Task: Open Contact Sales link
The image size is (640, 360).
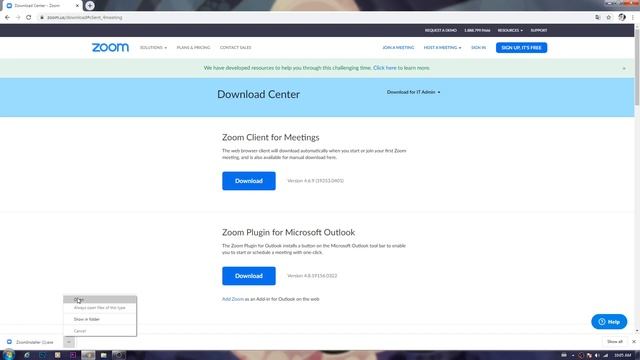Action: [x=236, y=48]
